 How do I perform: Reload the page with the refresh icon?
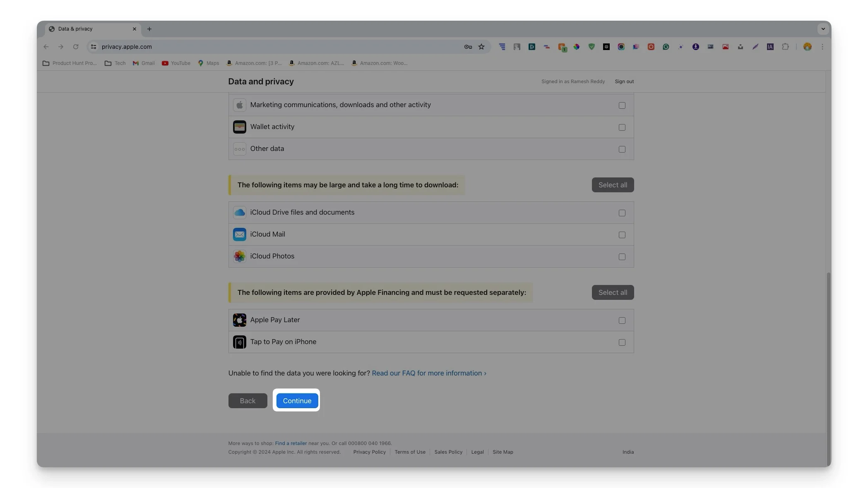(x=76, y=47)
